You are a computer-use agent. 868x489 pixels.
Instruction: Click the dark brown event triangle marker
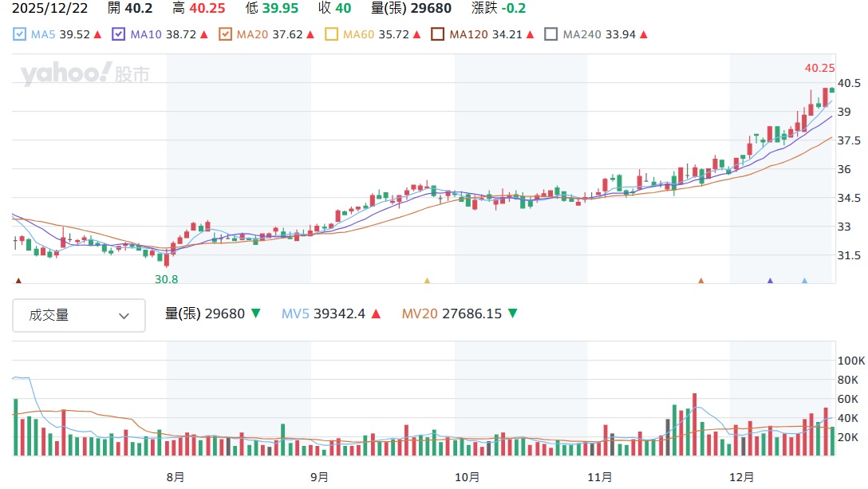pyautogui.click(x=18, y=281)
